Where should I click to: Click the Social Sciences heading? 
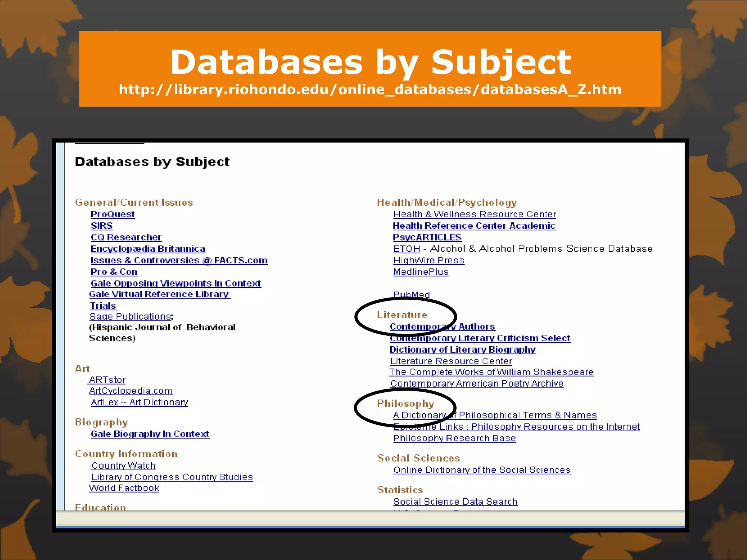tap(418, 458)
